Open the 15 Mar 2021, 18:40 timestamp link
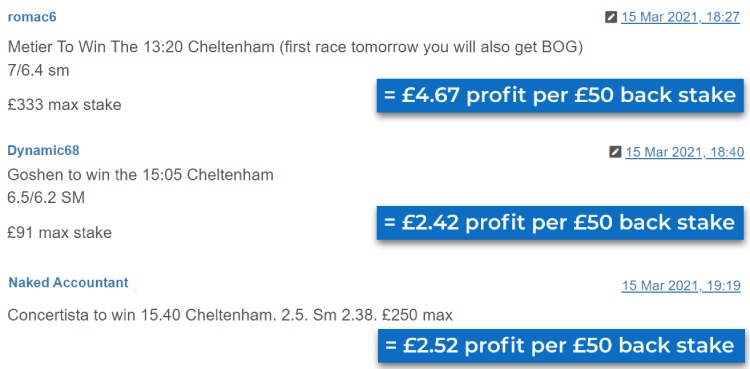This screenshot has width=750, height=369. tap(684, 152)
